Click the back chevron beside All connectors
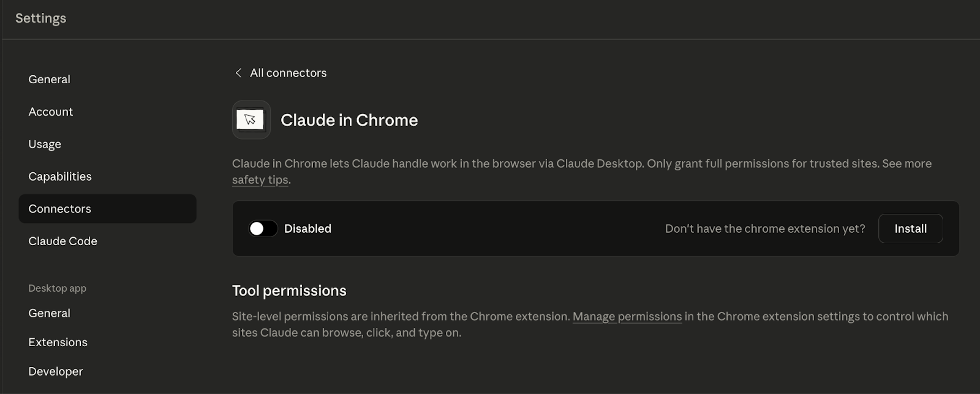 (x=238, y=73)
